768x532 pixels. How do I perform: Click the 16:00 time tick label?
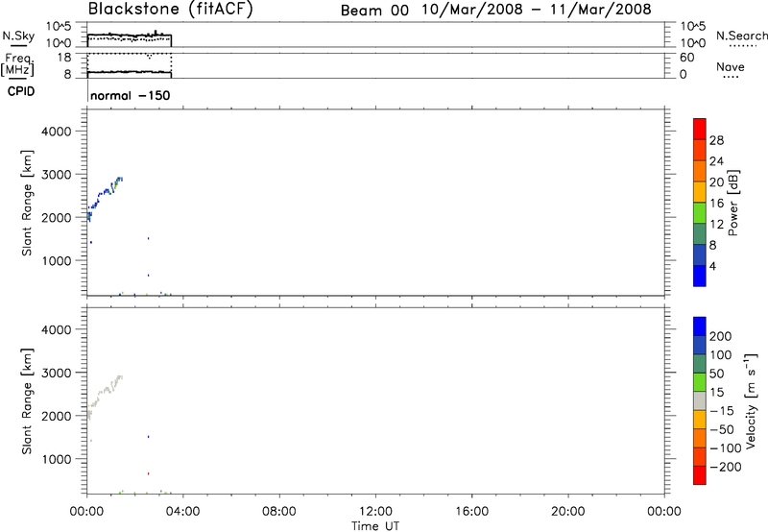(471, 512)
